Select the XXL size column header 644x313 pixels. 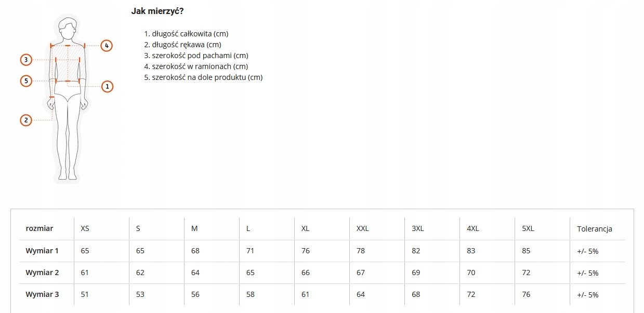pos(362,228)
